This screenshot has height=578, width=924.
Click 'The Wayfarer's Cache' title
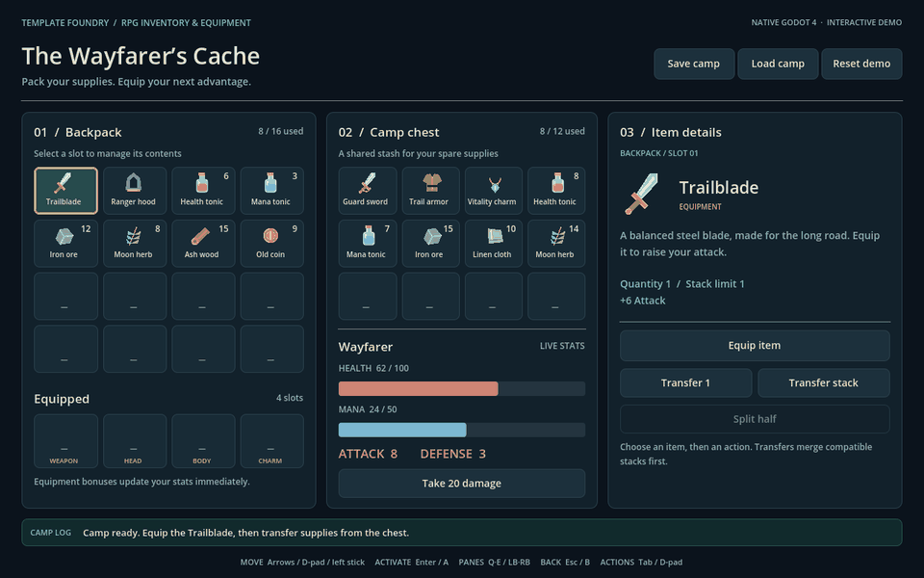click(141, 57)
